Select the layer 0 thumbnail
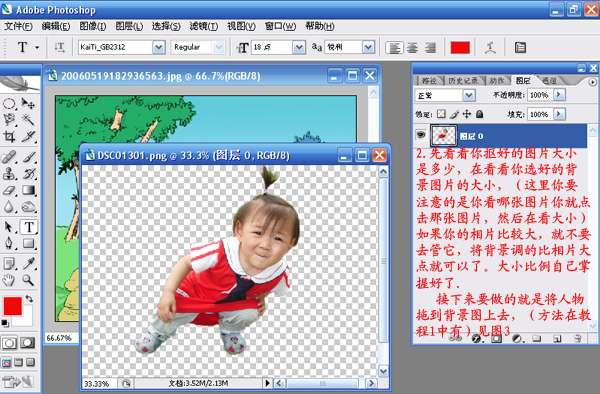The height and width of the screenshot is (394, 600). [443, 135]
